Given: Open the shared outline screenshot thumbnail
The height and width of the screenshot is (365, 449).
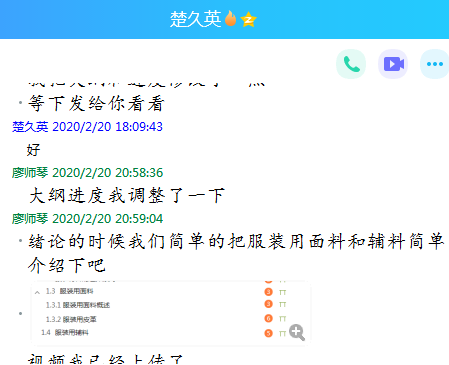Looking at the screenshot, I should [171, 312].
